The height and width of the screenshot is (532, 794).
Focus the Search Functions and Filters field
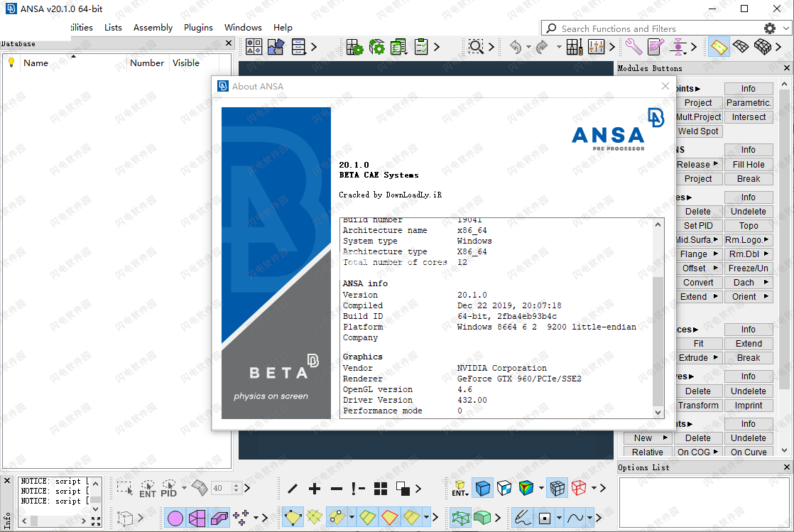pyautogui.click(x=653, y=28)
